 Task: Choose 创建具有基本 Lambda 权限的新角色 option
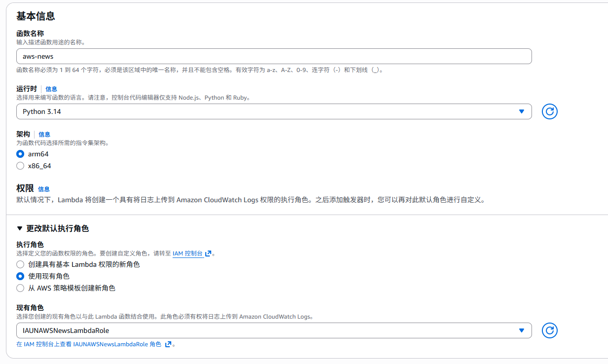20,264
